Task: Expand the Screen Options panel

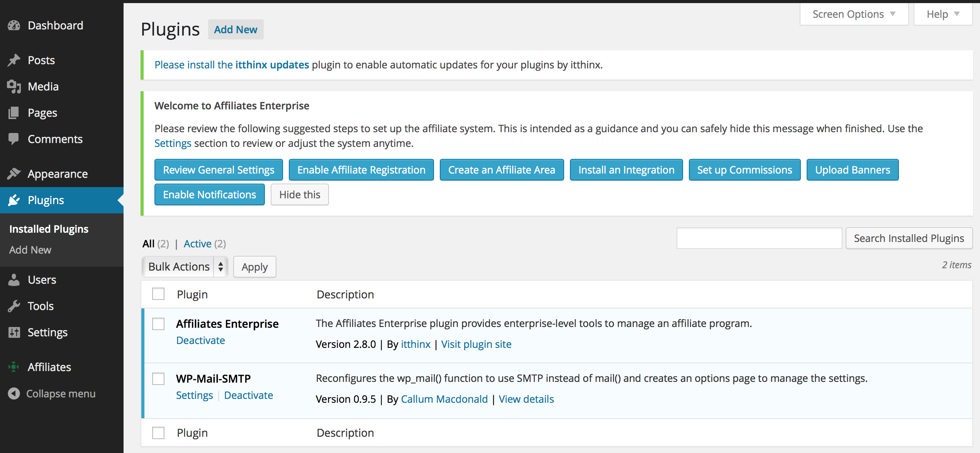Action: click(x=854, y=14)
